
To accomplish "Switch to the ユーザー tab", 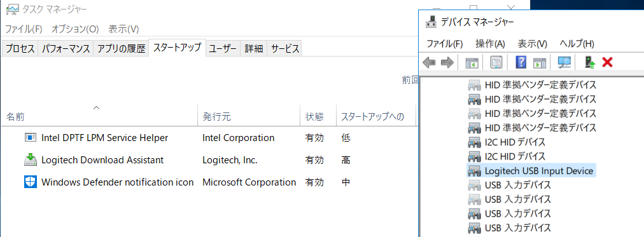I will tap(223, 49).
